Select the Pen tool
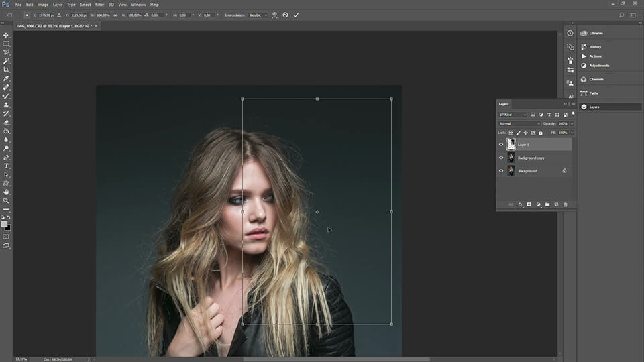 click(6, 157)
